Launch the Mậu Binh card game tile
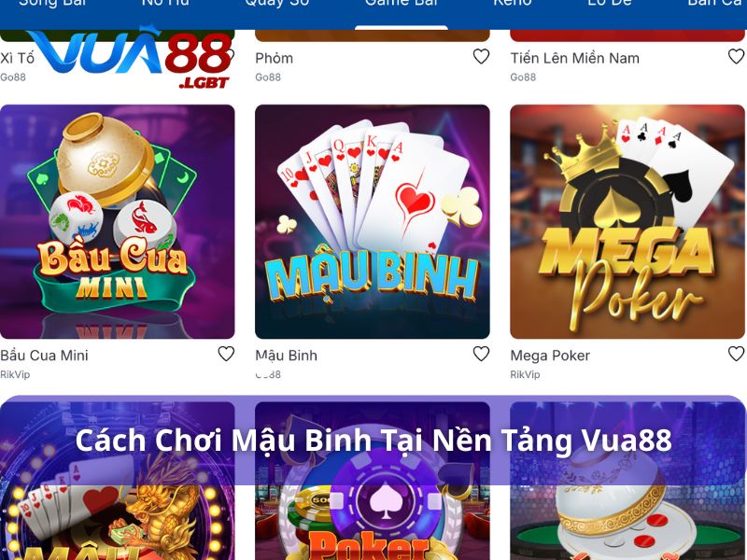The image size is (747, 560). [373, 222]
